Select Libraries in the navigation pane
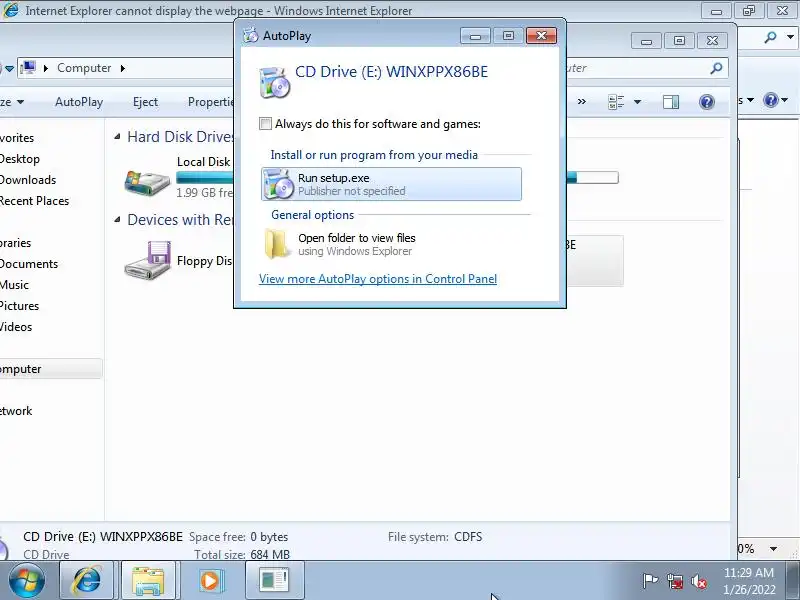Screen dimensions: 800x600 point(16,243)
